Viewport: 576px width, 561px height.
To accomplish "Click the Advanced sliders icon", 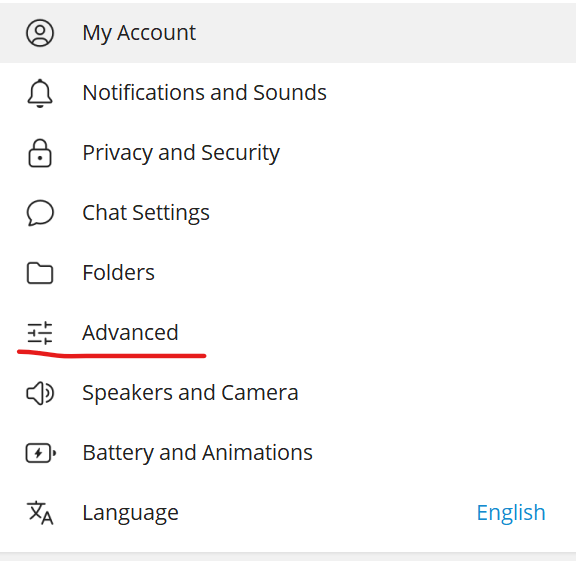I will point(40,333).
